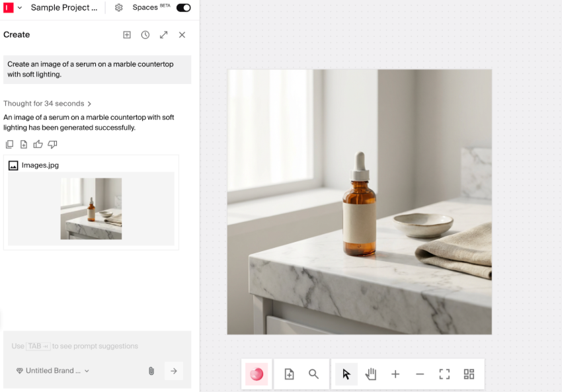This screenshot has height=392, width=562.
Task: Select the hand pan tool
Action: pos(371,374)
